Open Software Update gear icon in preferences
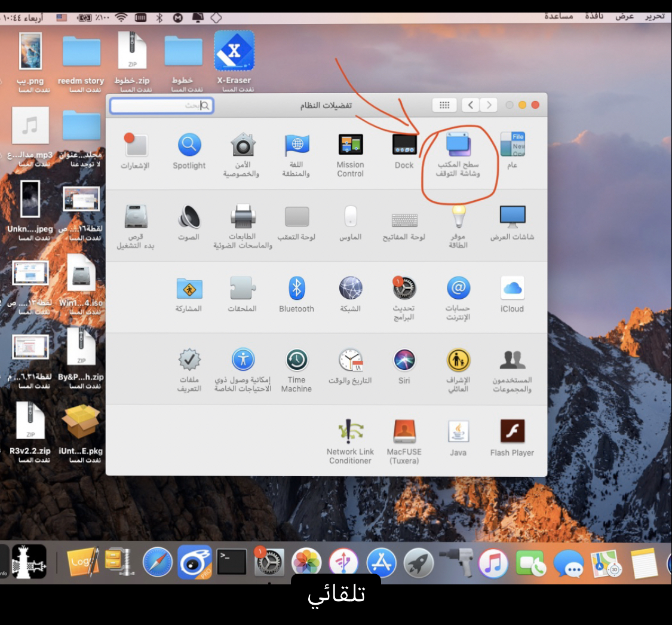The image size is (672, 625). tap(404, 288)
